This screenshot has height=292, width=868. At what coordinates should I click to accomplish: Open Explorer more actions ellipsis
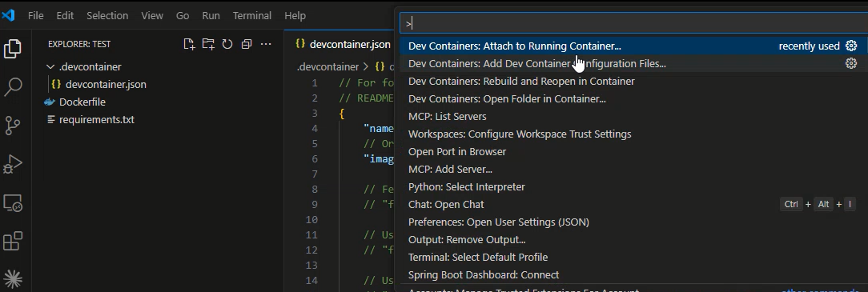pyautogui.click(x=266, y=44)
